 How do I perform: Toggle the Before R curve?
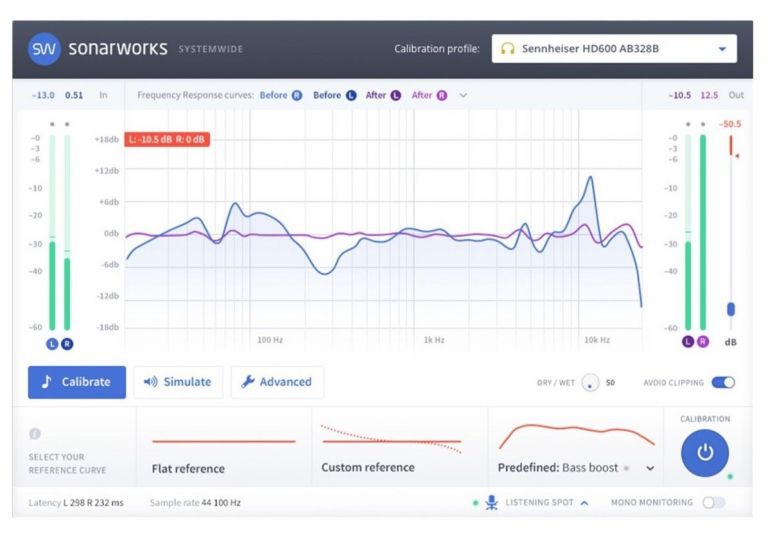point(281,95)
